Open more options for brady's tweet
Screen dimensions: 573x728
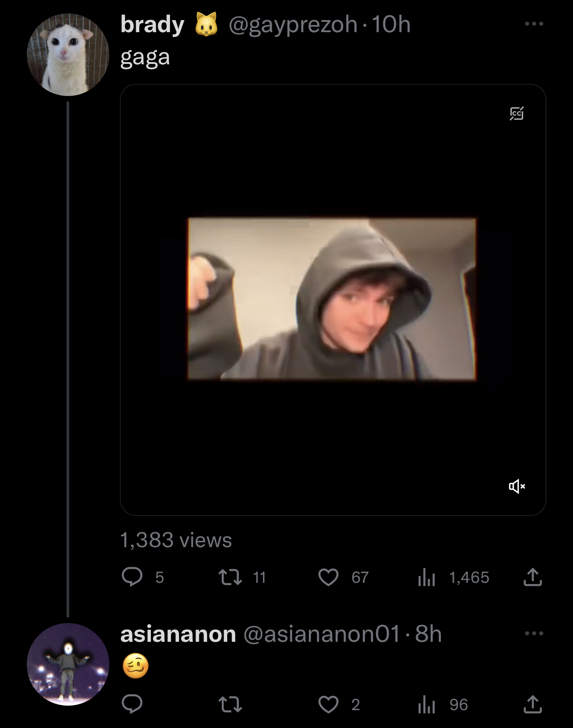click(534, 24)
